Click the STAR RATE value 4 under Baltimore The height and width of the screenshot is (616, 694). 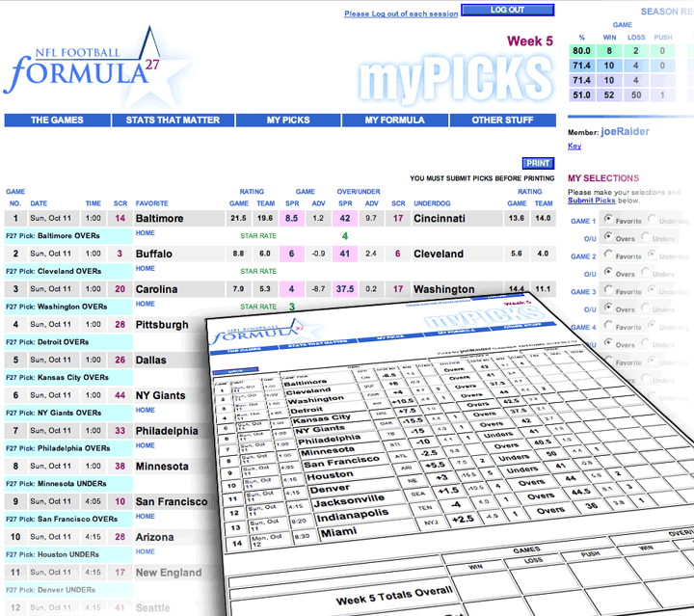coord(345,236)
